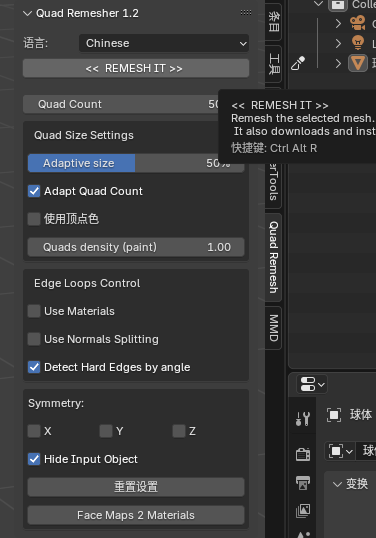Screen dimensions: 376x538
Task: Click the object icon next to 球体
Action: [x=334, y=415]
